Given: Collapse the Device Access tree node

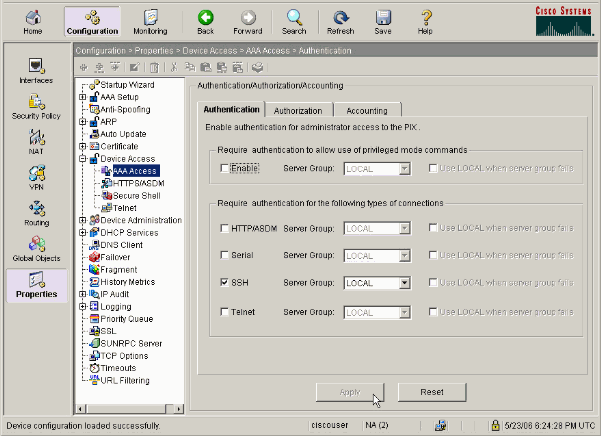Looking at the screenshot, I should (82, 158).
